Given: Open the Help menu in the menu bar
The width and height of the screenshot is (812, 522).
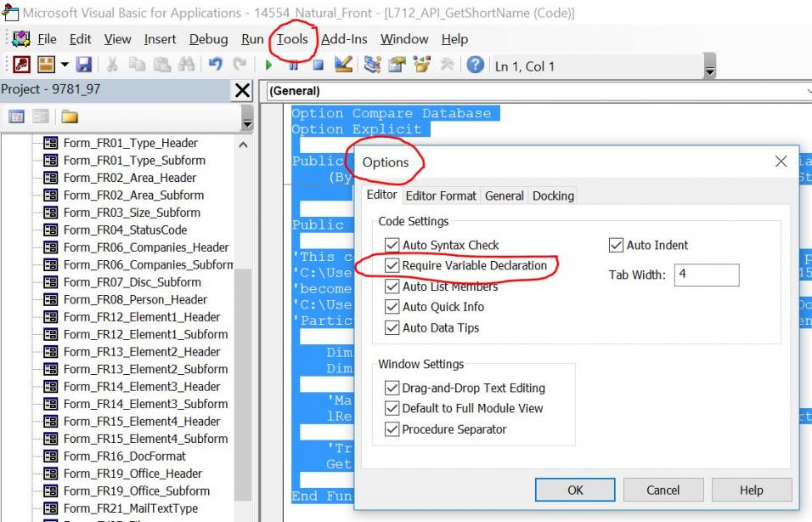Looking at the screenshot, I should click(x=454, y=39).
